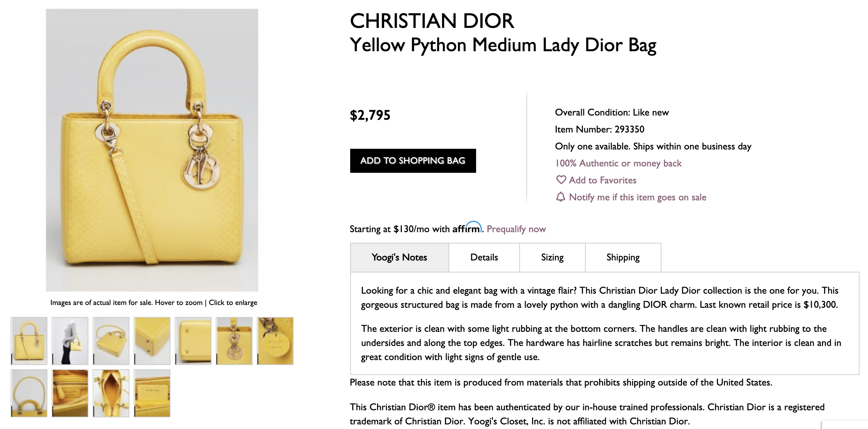868x429 pixels.
Task: Select the Sizing tab
Action: (x=552, y=257)
